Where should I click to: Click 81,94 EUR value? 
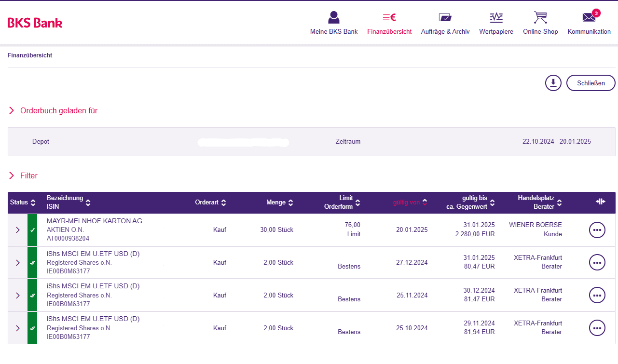click(x=479, y=332)
